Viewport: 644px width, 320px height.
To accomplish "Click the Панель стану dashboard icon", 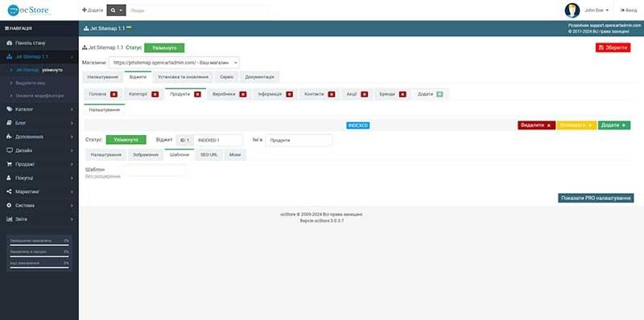I will 10,43.
